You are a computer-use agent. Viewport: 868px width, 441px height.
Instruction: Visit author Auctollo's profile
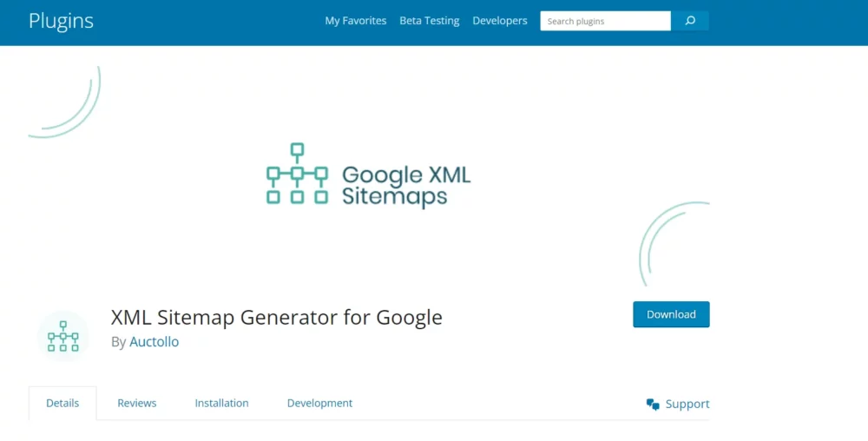pyautogui.click(x=154, y=342)
